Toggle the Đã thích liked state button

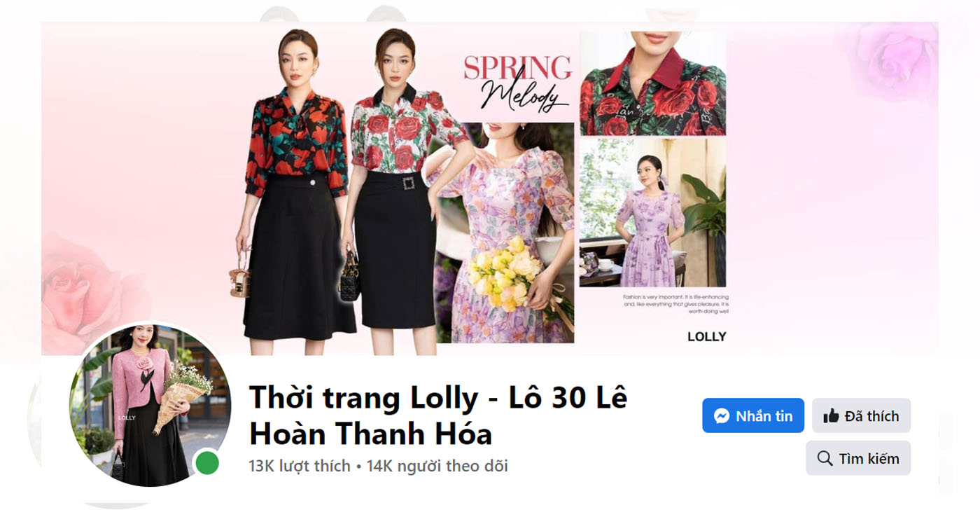click(861, 415)
